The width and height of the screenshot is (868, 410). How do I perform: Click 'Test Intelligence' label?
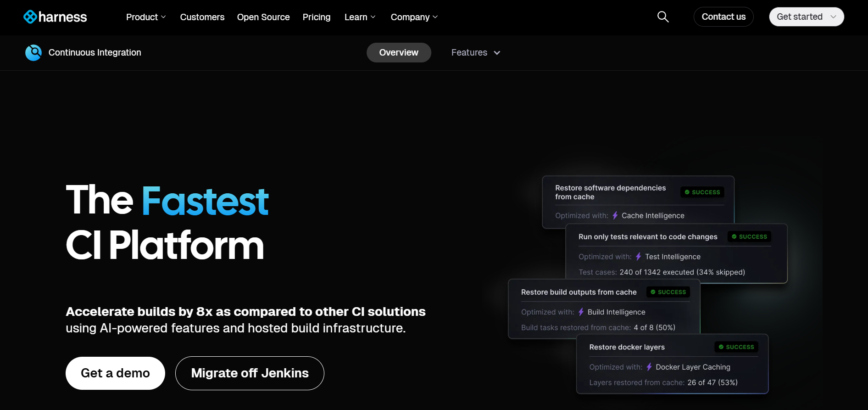[x=673, y=257]
